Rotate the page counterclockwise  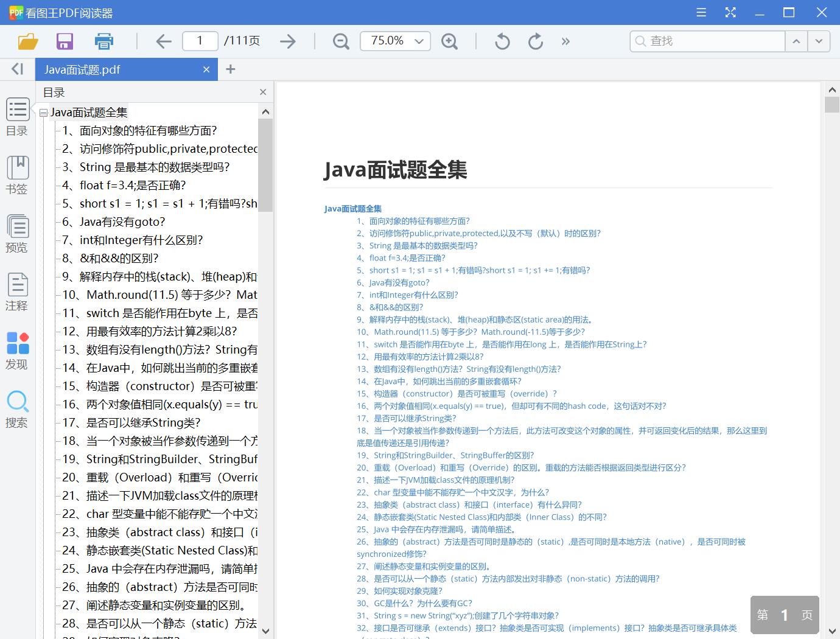(502, 41)
